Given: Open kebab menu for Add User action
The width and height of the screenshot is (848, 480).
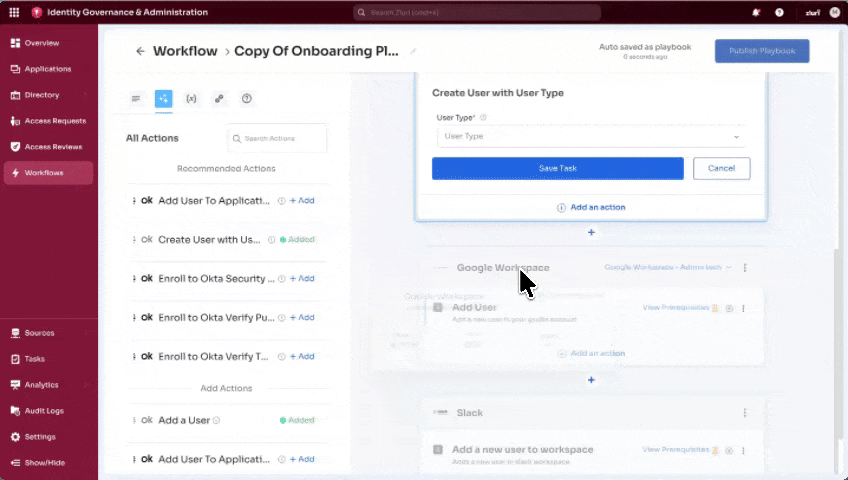Looking at the screenshot, I should click(743, 308).
